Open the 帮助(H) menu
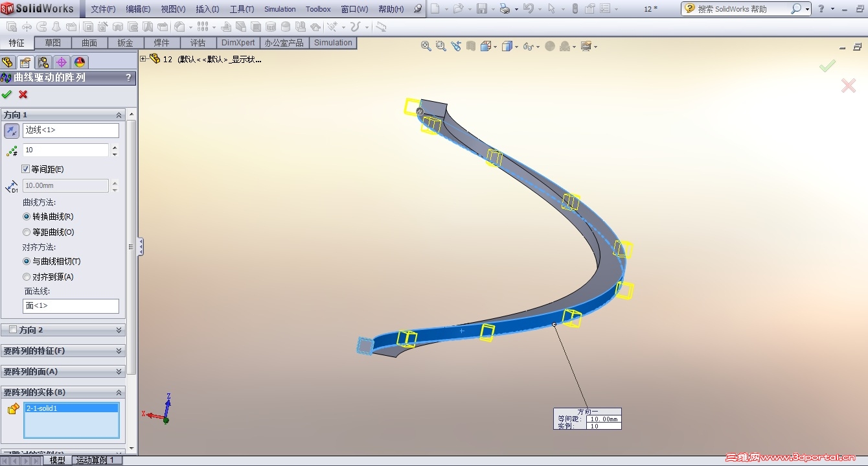This screenshot has height=466, width=868. (x=391, y=9)
